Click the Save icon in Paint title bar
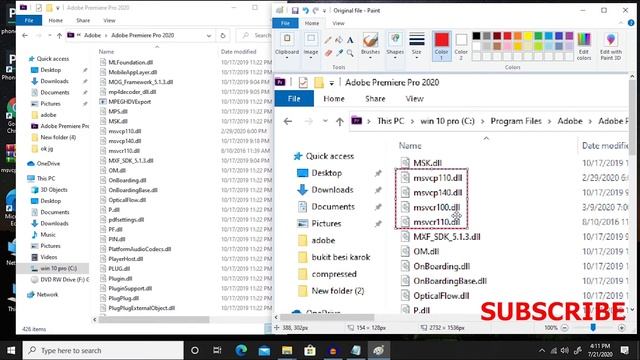This screenshot has height=360, width=640. pos(295,11)
